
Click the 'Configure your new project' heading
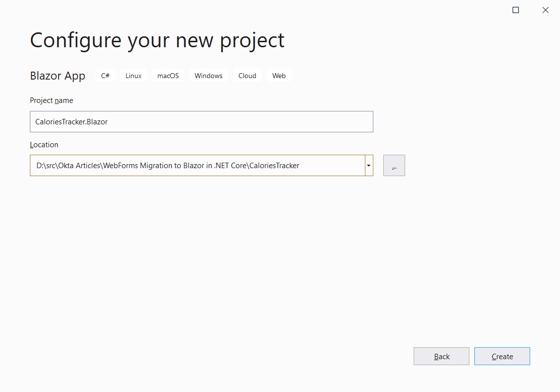[157, 40]
